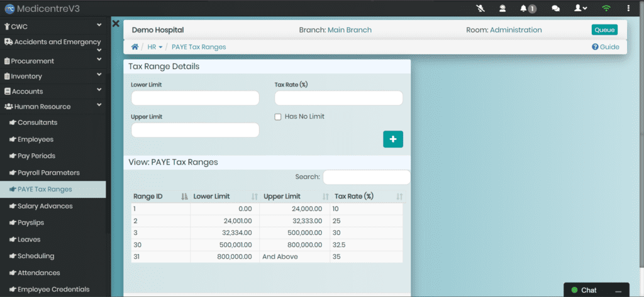Viewport: 644px width, 297px height.
Task: Select PAYE Tax Ranges in the sidebar
Action: click(x=53, y=189)
